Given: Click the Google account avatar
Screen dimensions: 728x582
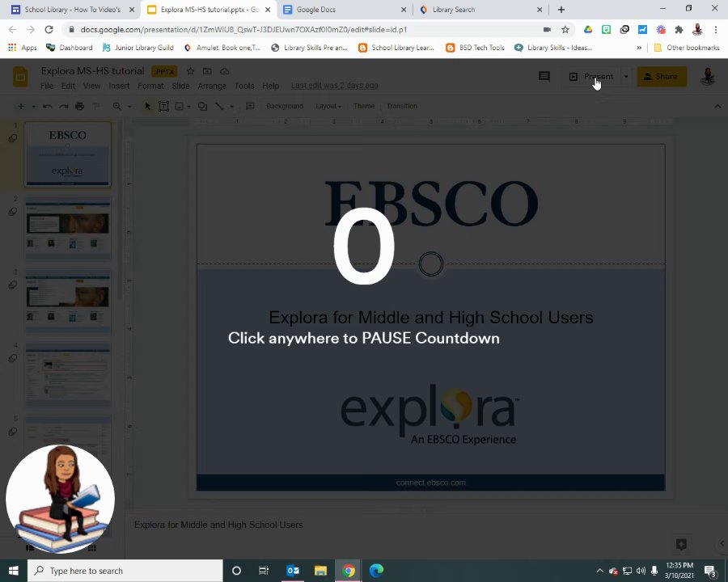Looking at the screenshot, I should tap(708, 77).
